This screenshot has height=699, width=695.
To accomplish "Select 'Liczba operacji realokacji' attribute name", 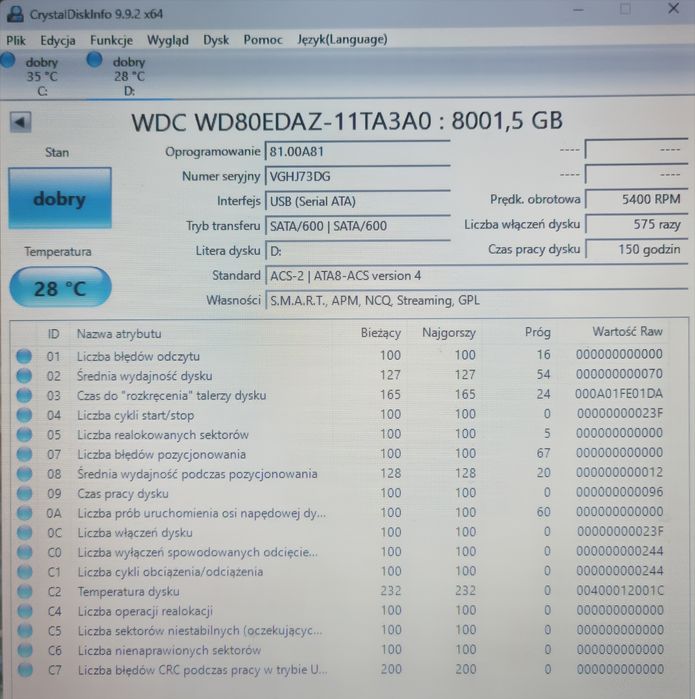I will coord(145,611).
